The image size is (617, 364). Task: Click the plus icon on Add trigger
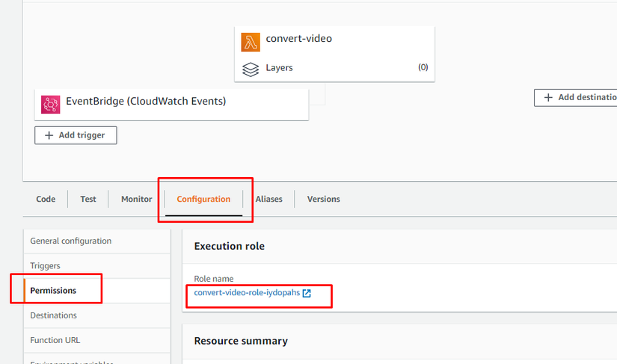pyautogui.click(x=49, y=135)
